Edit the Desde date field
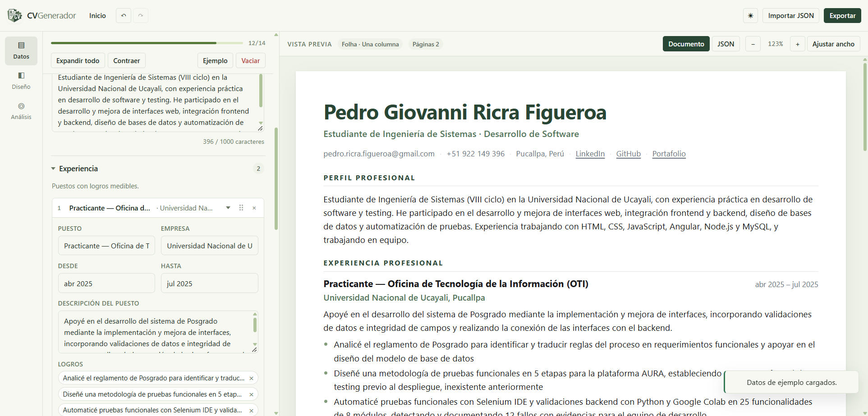This screenshot has width=868, height=416. tap(106, 283)
